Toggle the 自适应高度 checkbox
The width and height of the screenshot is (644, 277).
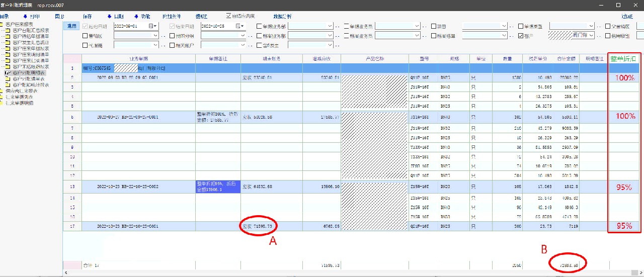click(x=229, y=16)
